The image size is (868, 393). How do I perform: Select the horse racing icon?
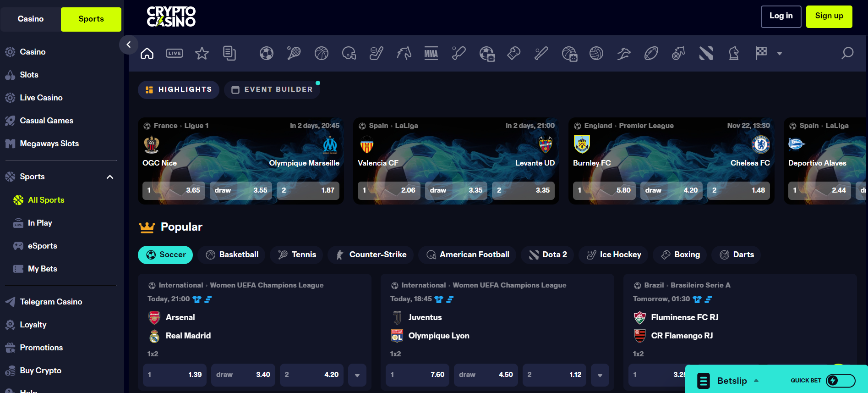point(404,53)
